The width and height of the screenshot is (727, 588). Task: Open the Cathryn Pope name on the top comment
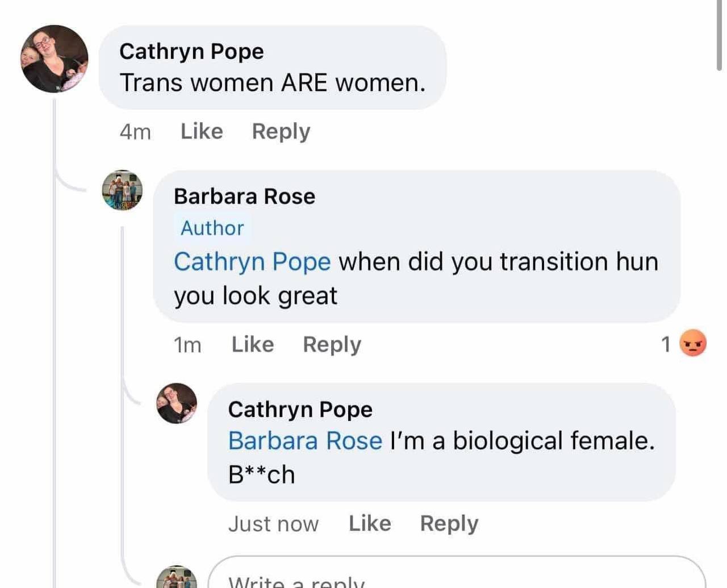191,51
